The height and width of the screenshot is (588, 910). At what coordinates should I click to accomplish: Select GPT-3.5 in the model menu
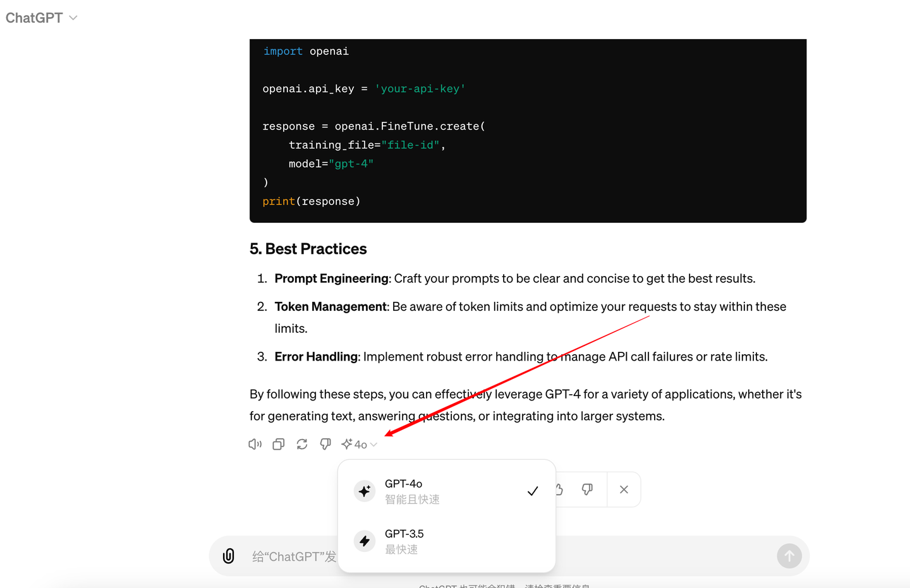(447, 541)
